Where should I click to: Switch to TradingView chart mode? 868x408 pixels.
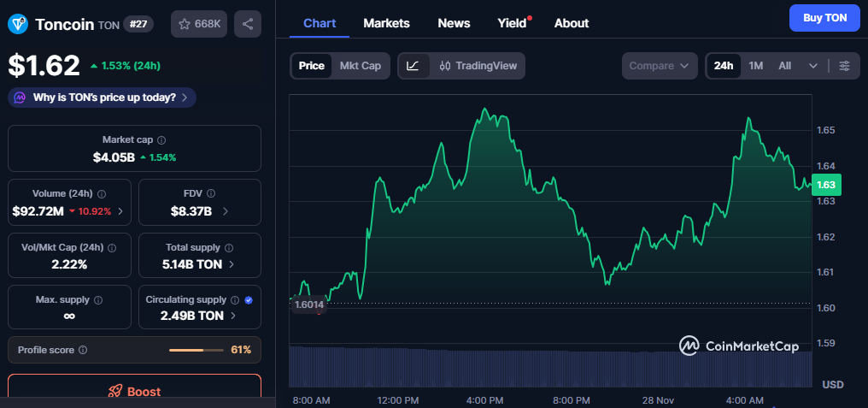pos(478,66)
